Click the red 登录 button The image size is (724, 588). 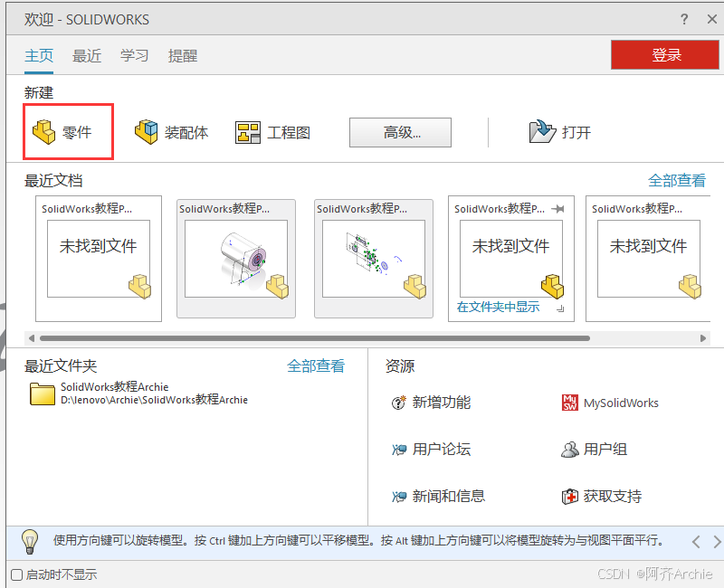665,54
